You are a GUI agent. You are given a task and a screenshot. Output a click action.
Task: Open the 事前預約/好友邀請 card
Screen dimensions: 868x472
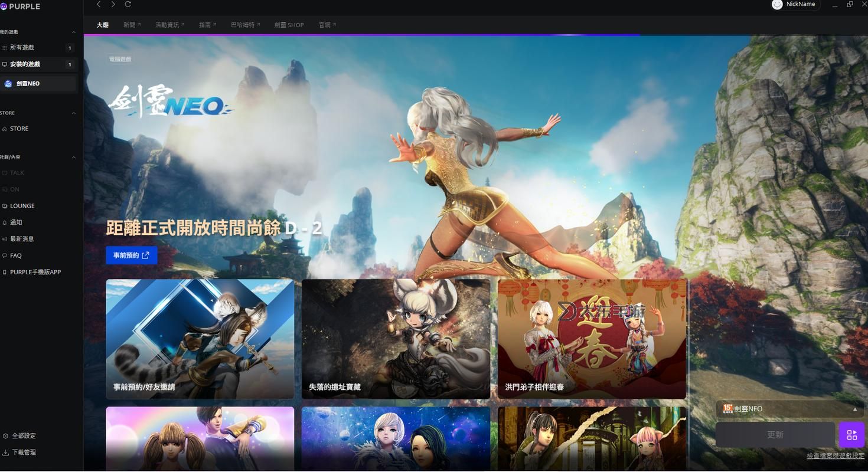[200, 339]
